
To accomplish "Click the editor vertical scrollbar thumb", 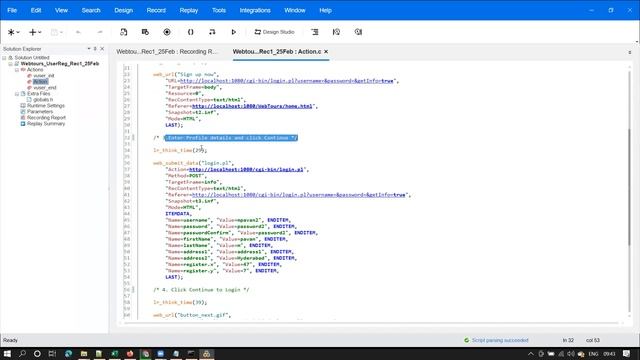I will (630, 187).
